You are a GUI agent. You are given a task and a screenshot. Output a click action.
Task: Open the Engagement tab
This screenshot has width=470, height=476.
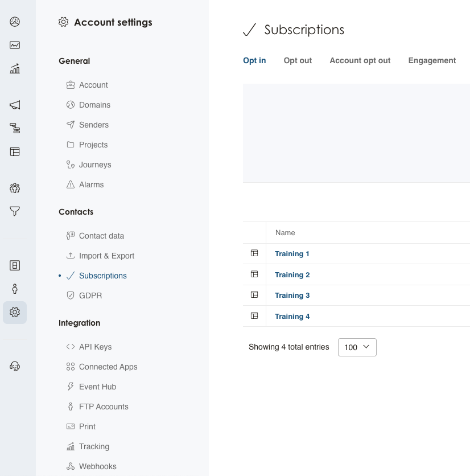(432, 60)
